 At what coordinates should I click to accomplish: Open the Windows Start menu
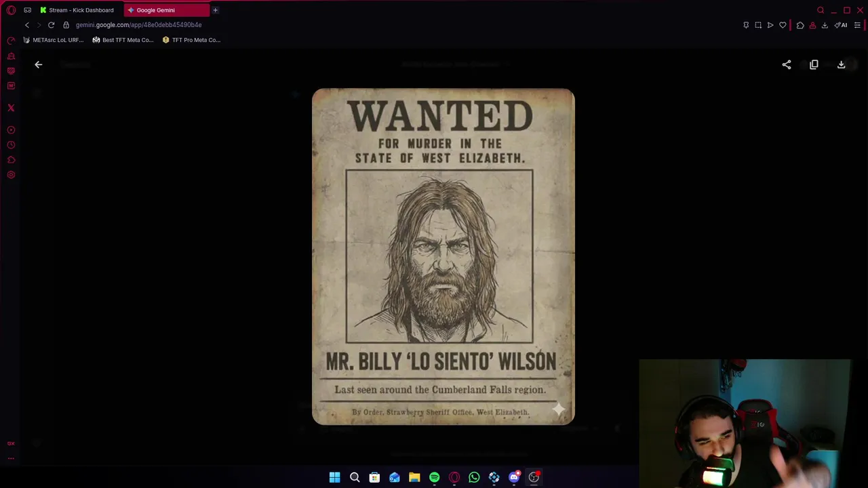334,477
